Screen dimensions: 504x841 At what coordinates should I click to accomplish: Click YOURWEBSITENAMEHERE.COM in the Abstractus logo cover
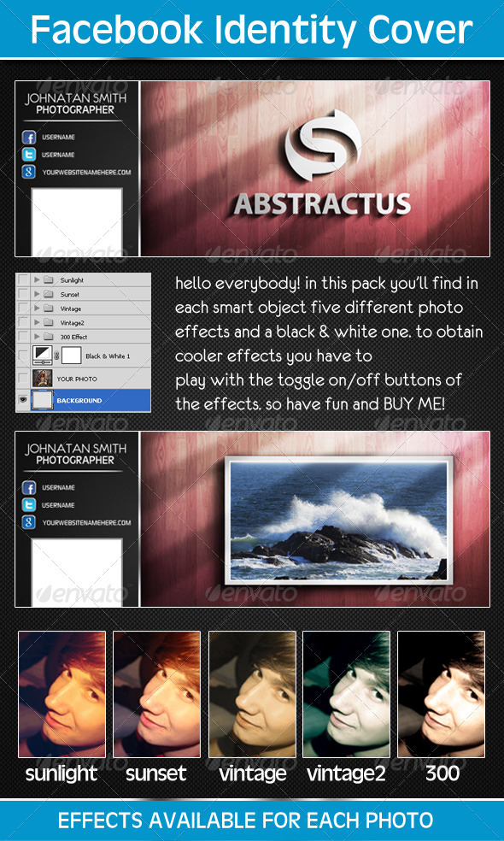(86, 173)
